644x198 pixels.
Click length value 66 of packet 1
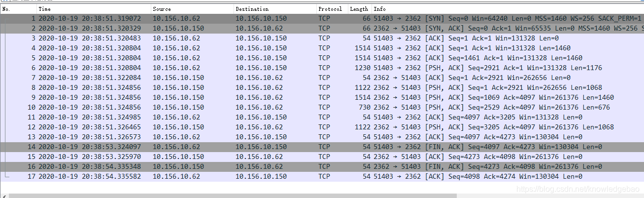367,18
